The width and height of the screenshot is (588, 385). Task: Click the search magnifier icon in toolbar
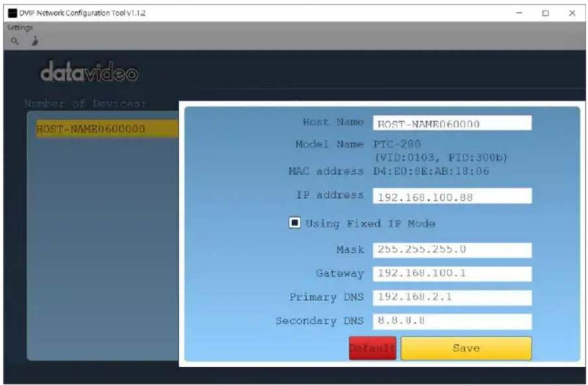click(x=14, y=41)
